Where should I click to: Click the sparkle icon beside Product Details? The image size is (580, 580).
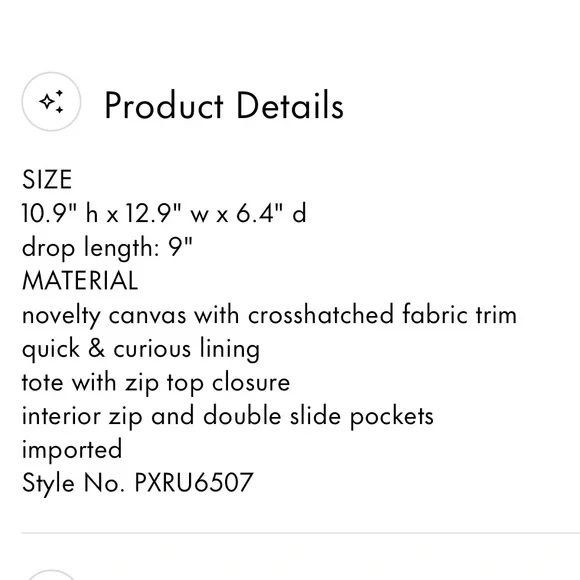point(51,102)
